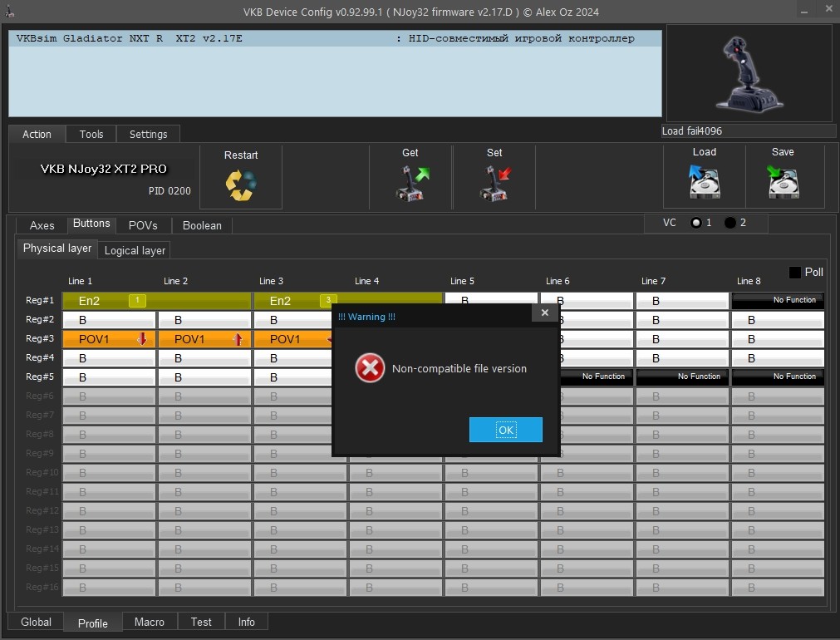Click the Restart recycle icon
Image resolution: width=840 pixels, height=640 pixels.
241,185
